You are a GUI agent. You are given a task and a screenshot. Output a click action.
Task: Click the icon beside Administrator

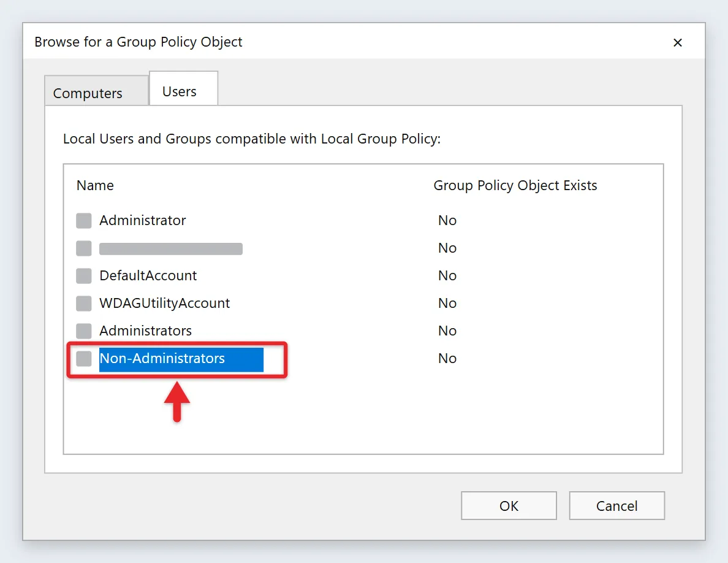pos(84,221)
